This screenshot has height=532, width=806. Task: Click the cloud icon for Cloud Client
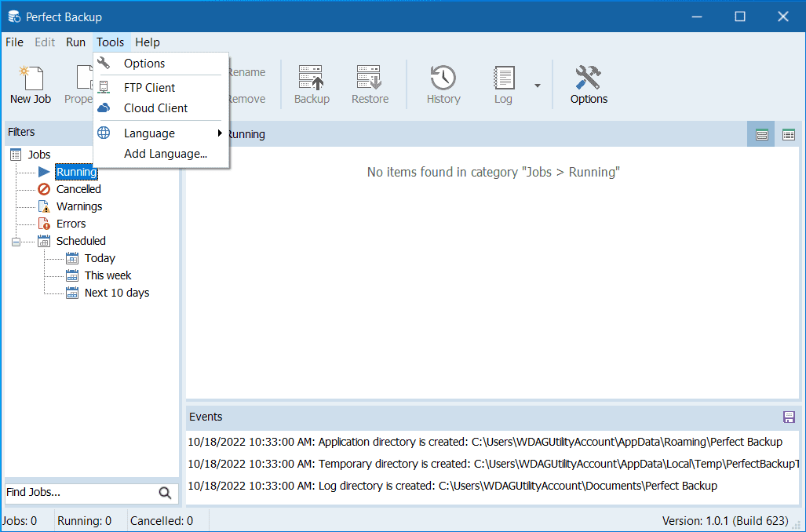[104, 108]
